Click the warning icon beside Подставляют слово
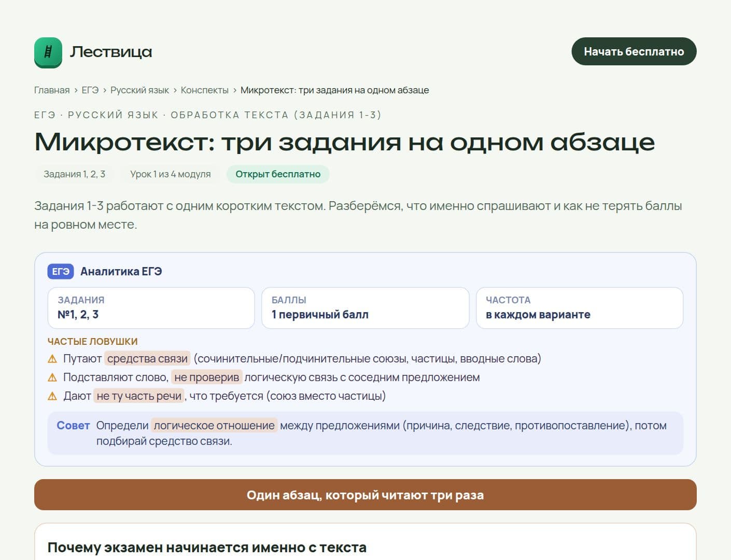Viewport: 731px width, 560px height. 52,377
